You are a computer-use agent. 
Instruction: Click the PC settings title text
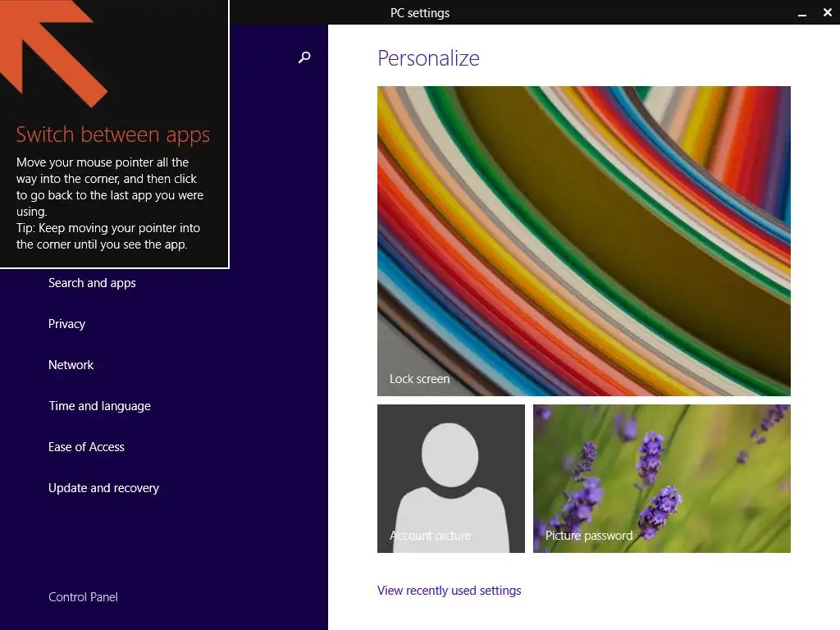tap(419, 13)
